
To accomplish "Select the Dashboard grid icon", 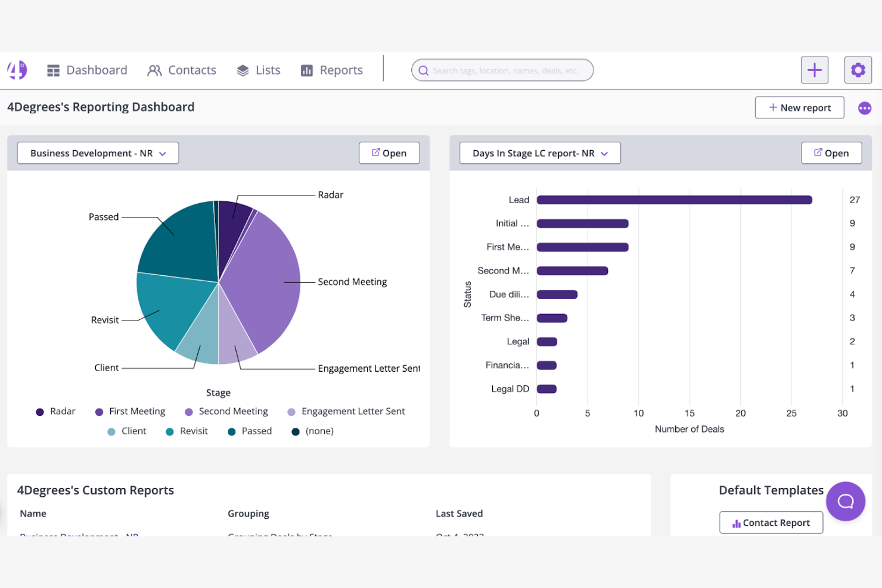I will point(53,70).
